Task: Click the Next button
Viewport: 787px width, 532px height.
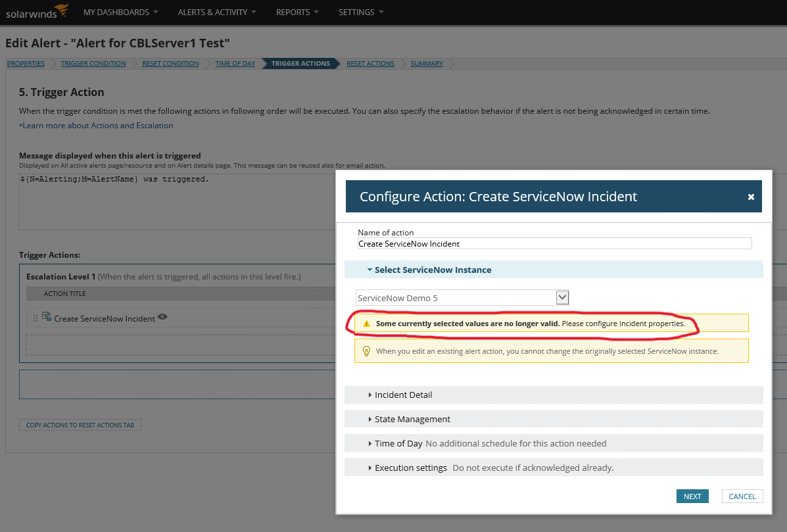Action: [x=692, y=496]
